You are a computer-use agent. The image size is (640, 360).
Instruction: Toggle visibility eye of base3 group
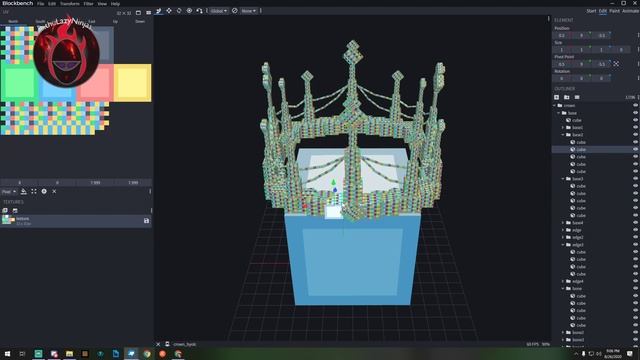click(x=636, y=179)
